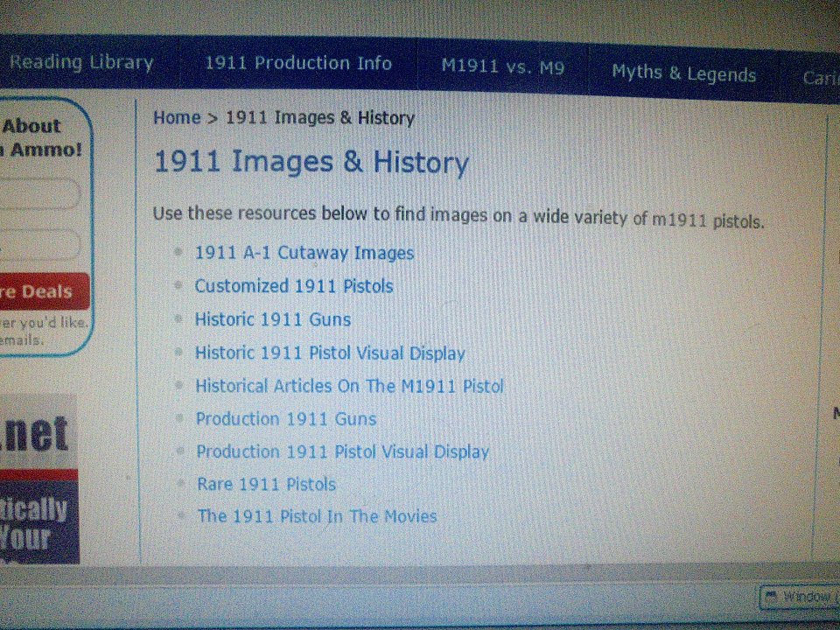Open Historic 1911 Pistol Visual Display
The height and width of the screenshot is (630, 840).
tap(330, 353)
